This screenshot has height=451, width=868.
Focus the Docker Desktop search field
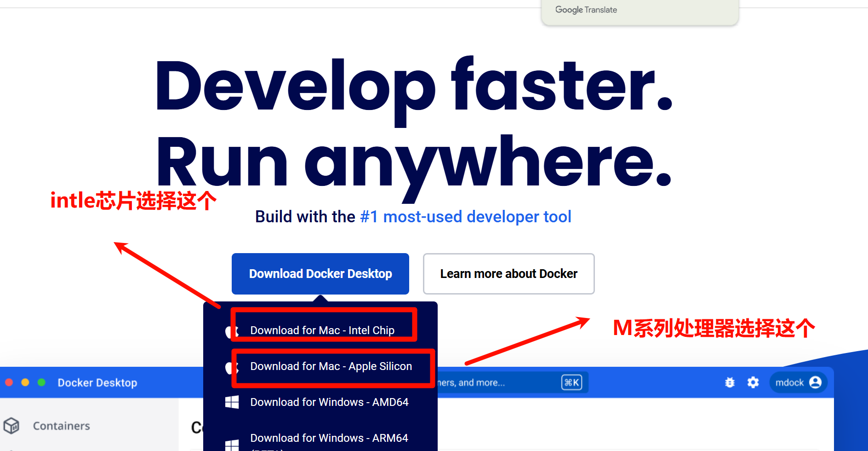(x=513, y=382)
